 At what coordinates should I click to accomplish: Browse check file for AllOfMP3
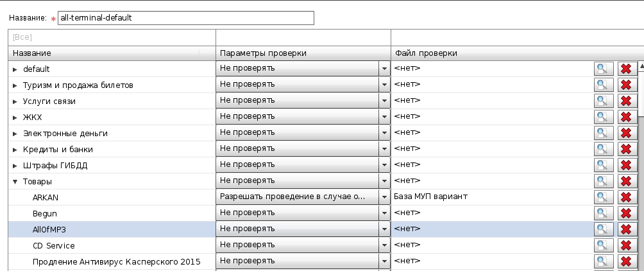(604, 229)
